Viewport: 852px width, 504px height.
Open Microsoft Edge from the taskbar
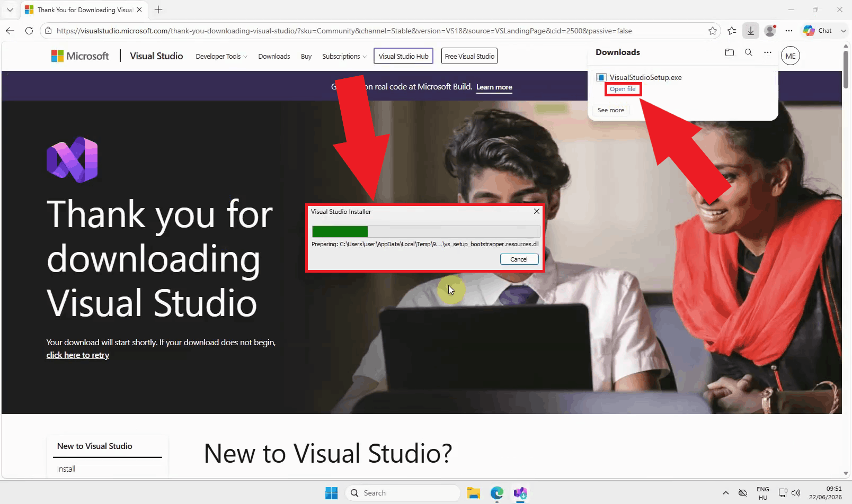tap(496, 493)
